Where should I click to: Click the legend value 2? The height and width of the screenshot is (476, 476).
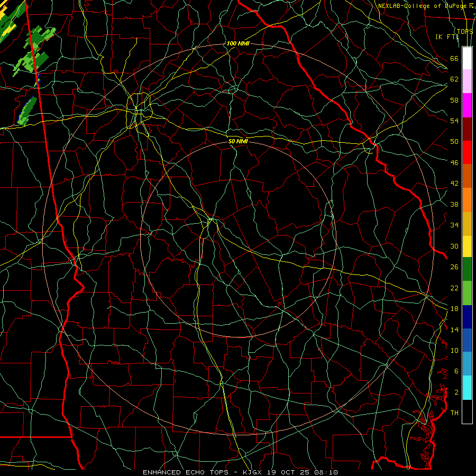coord(456,392)
